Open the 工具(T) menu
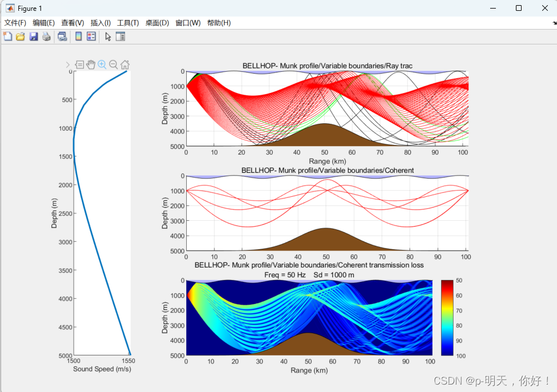This screenshot has width=557, height=392. [x=128, y=23]
